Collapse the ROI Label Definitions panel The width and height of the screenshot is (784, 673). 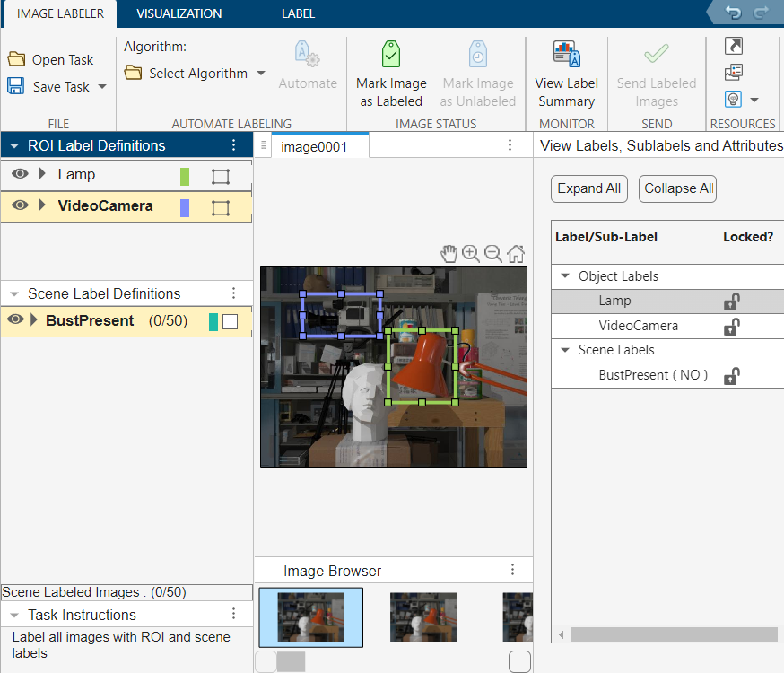pyautogui.click(x=14, y=146)
